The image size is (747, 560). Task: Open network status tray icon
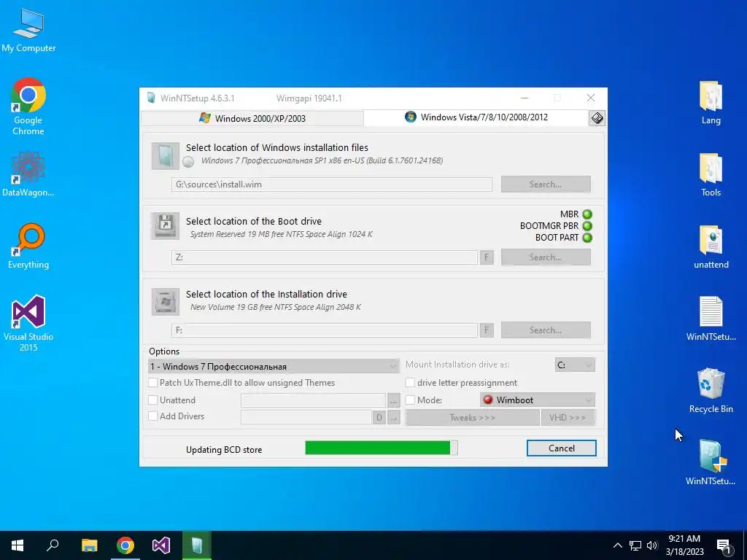[x=635, y=545]
